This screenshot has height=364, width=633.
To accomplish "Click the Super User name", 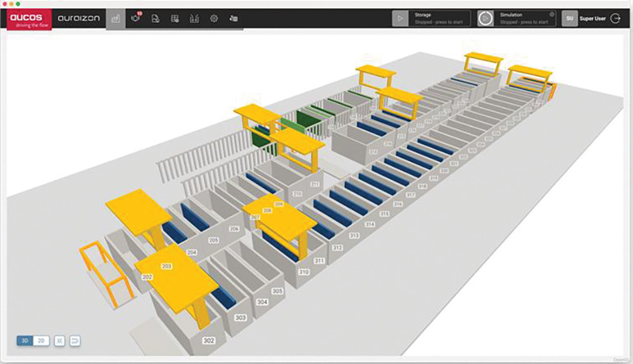I will [592, 18].
